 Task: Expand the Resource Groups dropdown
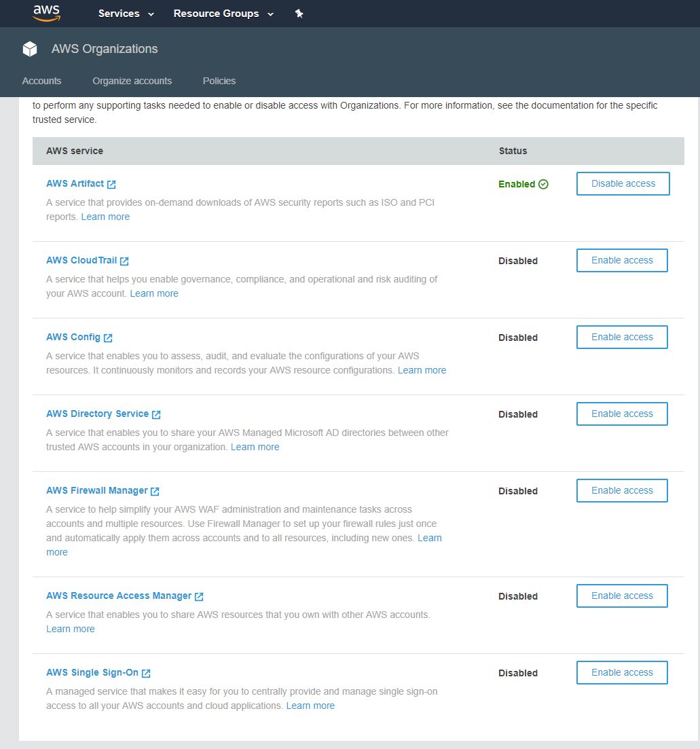click(223, 14)
